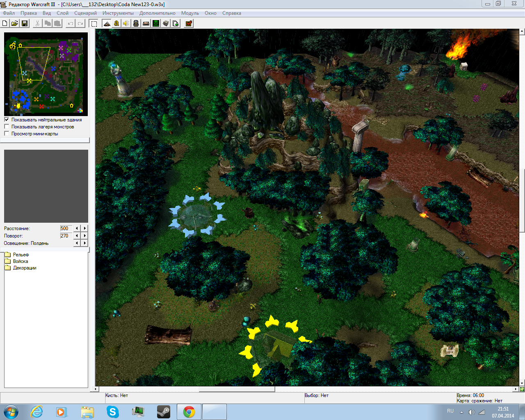Image resolution: width=525 pixels, height=420 pixels.
Task: Open the Terrain Editor icon
Action: [107, 23]
